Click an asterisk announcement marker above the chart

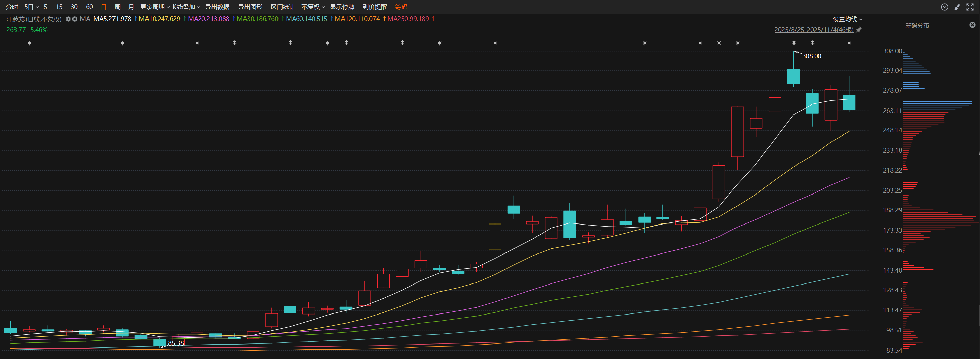[29, 43]
